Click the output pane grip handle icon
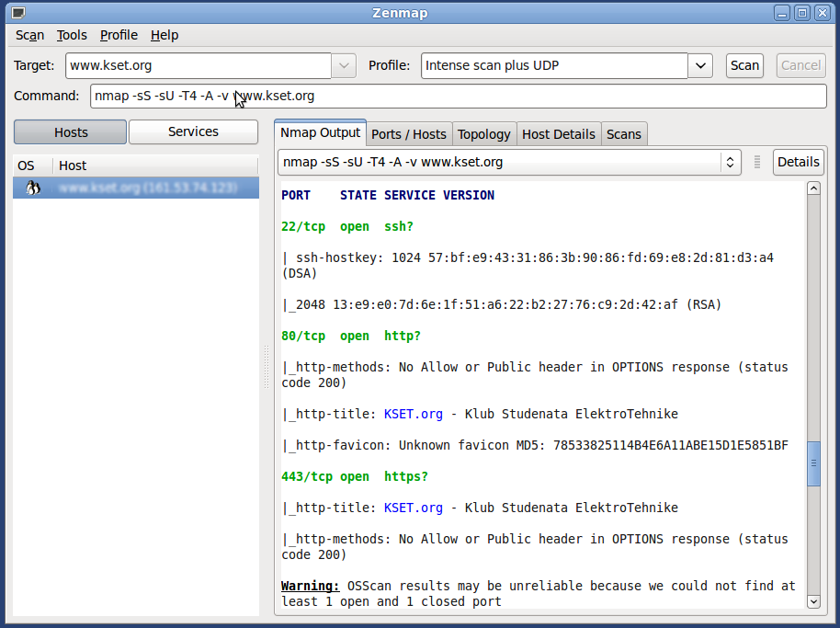The width and height of the screenshot is (840, 628). tap(756, 162)
